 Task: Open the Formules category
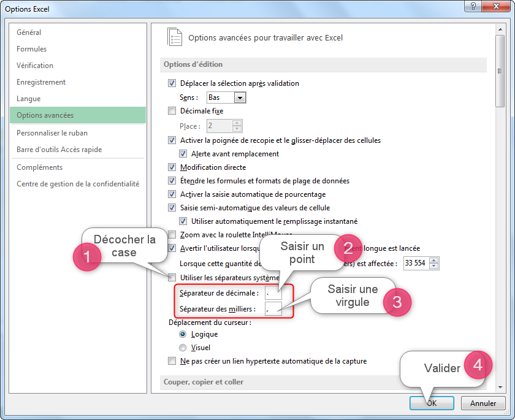tap(78, 49)
